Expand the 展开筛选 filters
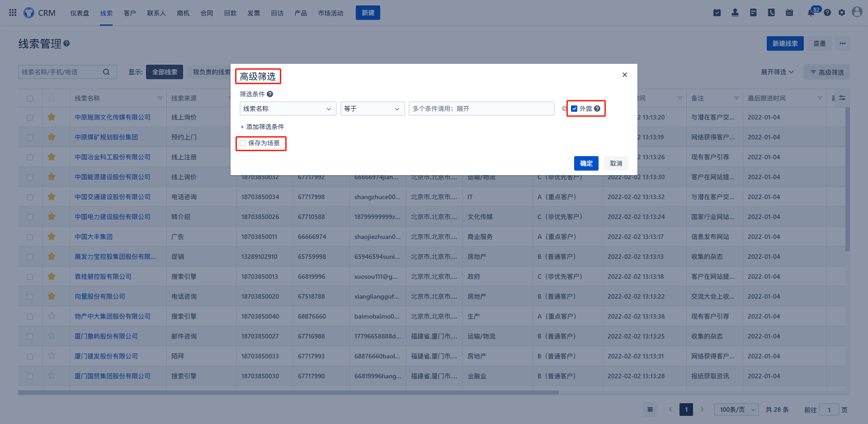Viewport: 868px width, 424px height. pos(777,72)
